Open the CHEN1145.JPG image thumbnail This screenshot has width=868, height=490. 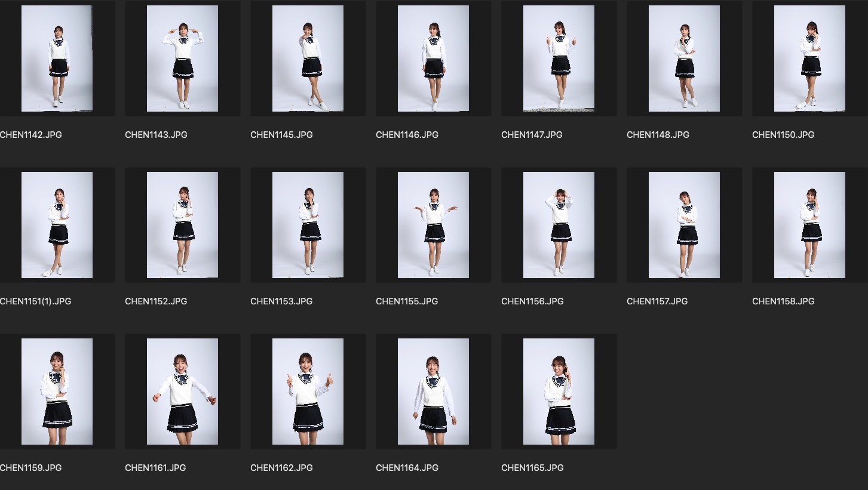coord(308,58)
